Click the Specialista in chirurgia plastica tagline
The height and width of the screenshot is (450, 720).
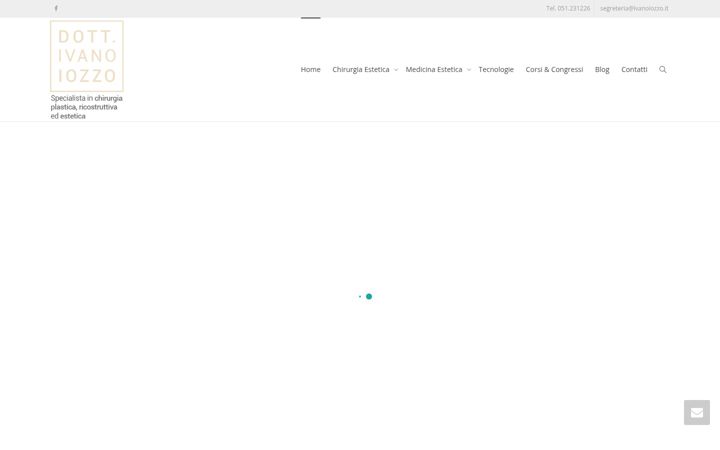86,107
